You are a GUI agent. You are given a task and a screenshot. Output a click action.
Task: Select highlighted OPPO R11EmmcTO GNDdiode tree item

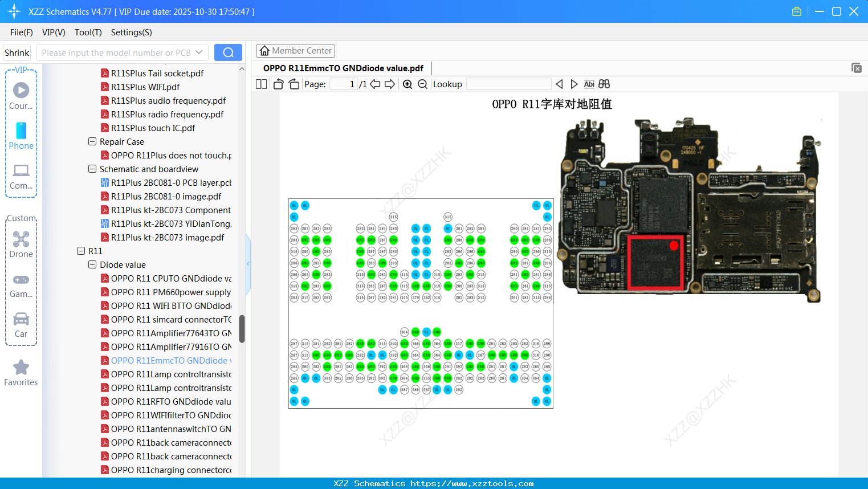point(166,360)
